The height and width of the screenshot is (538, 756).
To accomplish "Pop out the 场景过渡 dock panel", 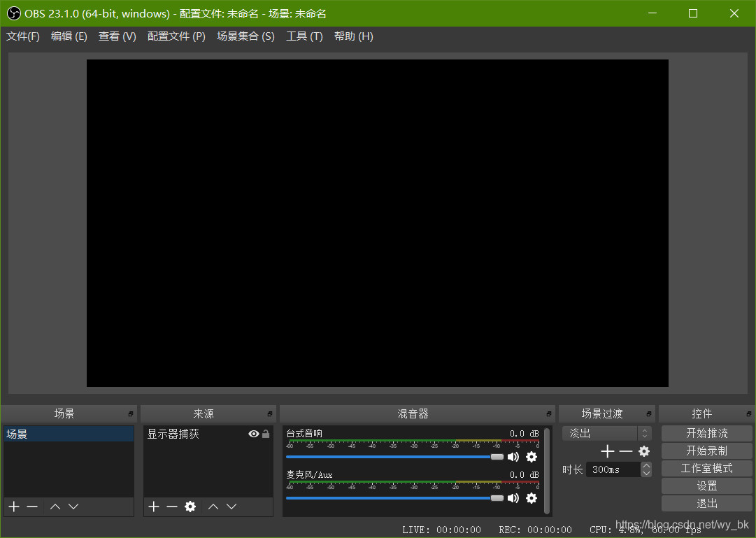I will [x=649, y=414].
